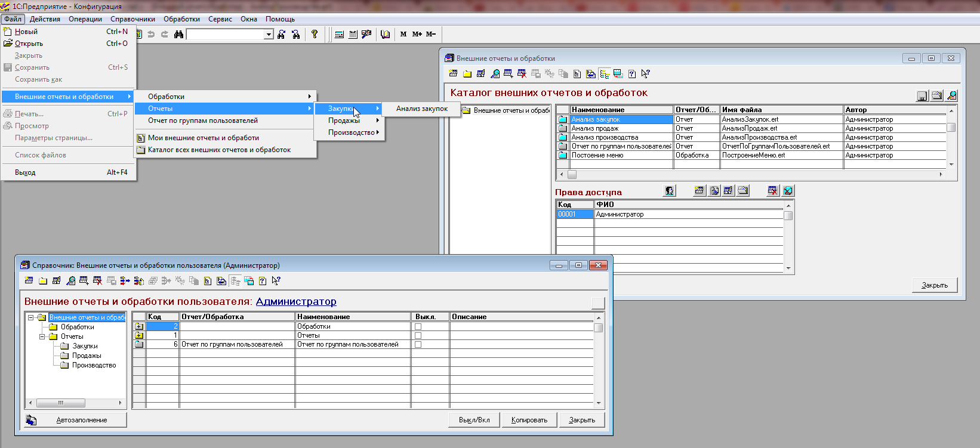Click red X delete icon in Права доступа toolbar
The height and width of the screenshot is (448, 980).
(773, 191)
